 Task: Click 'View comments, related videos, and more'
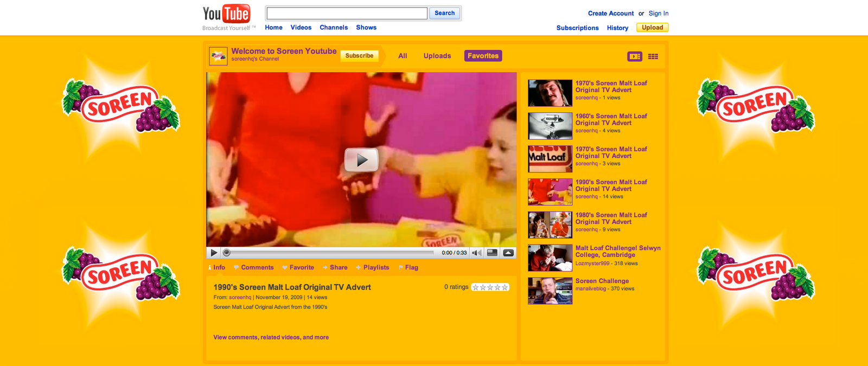[x=271, y=337]
